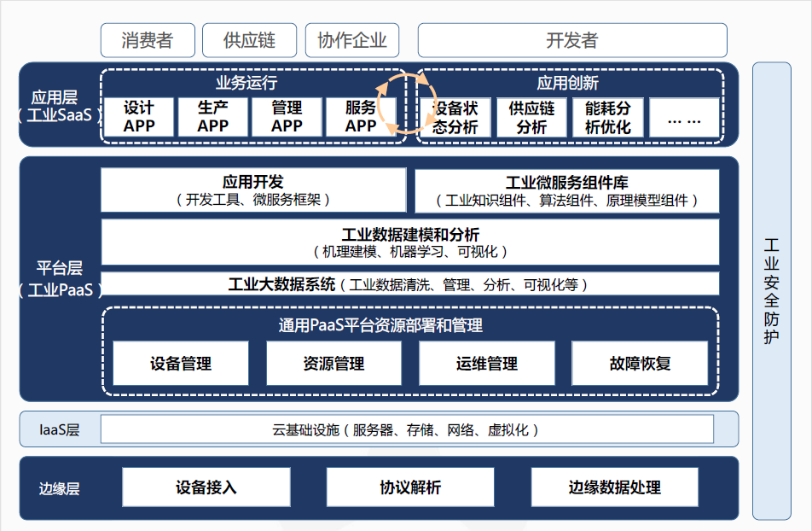
Task: Click the 能耗分析优化 module
Action: click(607, 118)
